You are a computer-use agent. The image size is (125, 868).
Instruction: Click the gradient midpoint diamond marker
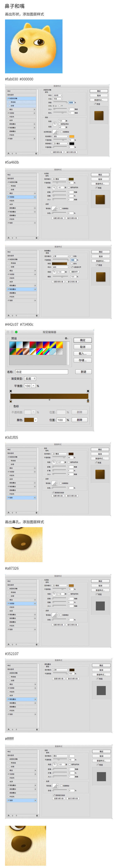pyautogui.click(x=49, y=400)
